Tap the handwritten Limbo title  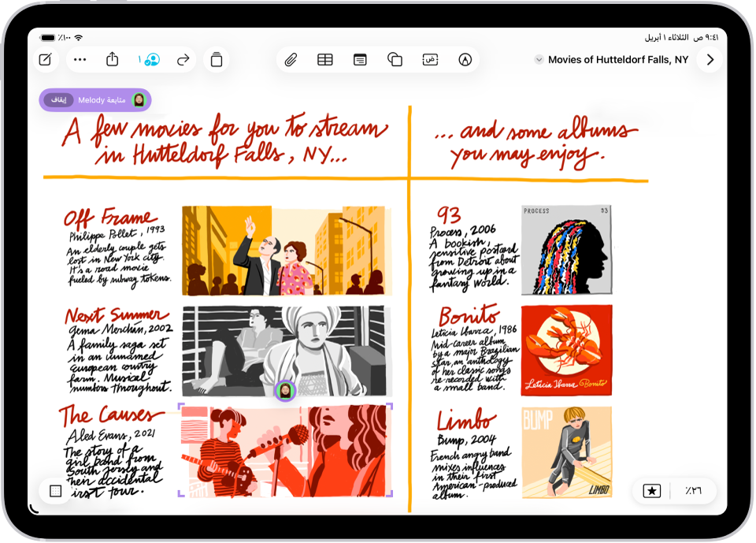tap(466, 419)
